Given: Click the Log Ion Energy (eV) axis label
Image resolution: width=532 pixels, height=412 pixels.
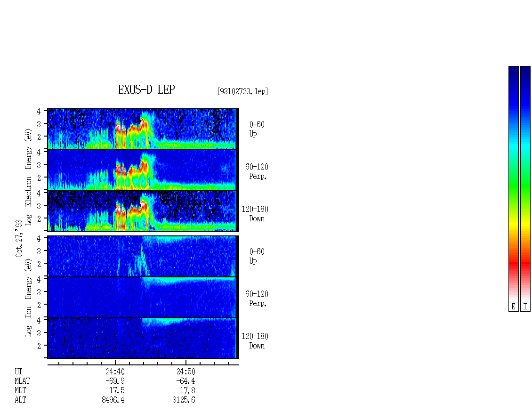Looking at the screenshot, I should click(x=28, y=298).
